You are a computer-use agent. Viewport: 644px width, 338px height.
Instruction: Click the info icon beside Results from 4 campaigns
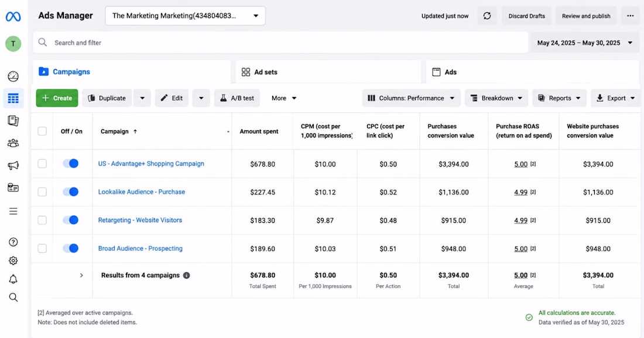(186, 275)
